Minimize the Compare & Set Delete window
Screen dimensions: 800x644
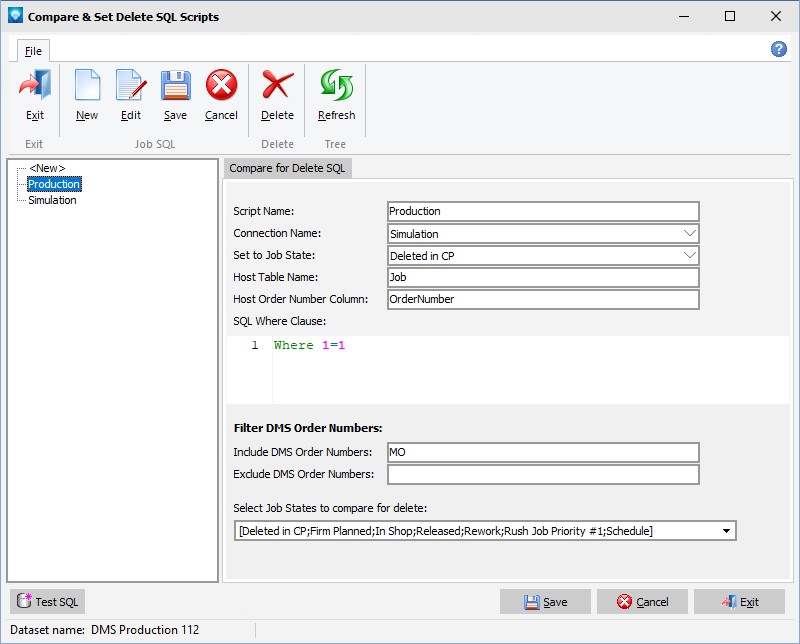pyautogui.click(x=684, y=16)
